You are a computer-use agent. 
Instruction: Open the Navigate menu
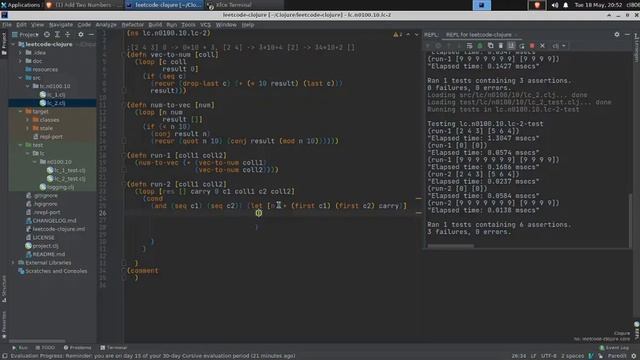point(61,24)
